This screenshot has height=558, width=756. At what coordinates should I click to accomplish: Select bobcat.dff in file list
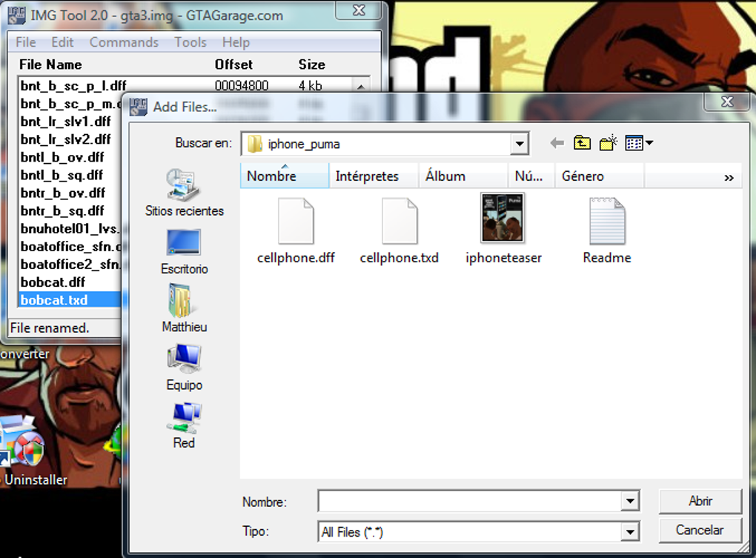(x=53, y=282)
